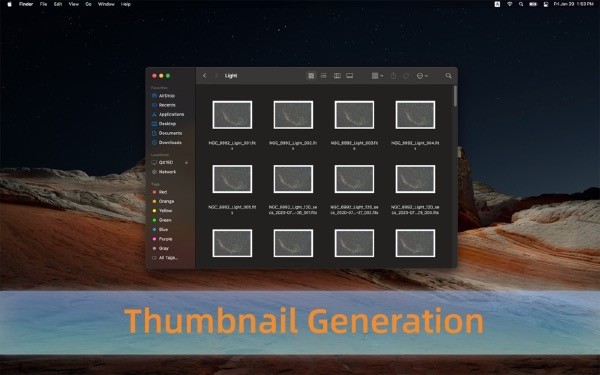Go back with the left chevron
Screen dimensions: 600x375
pyautogui.click(x=204, y=76)
